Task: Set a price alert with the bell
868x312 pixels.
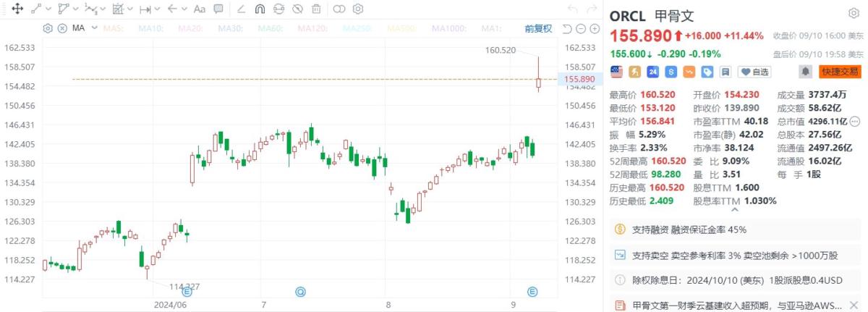Action: tap(805, 72)
